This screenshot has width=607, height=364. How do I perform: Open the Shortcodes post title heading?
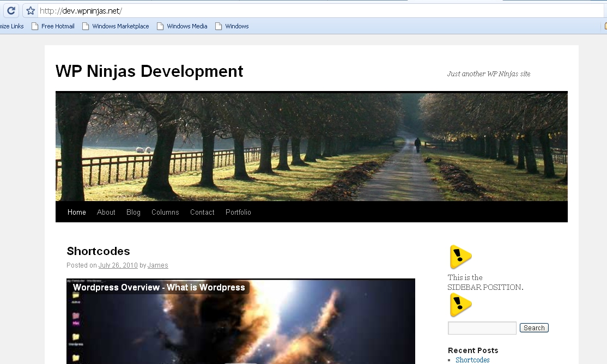pyautogui.click(x=98, y=251)
